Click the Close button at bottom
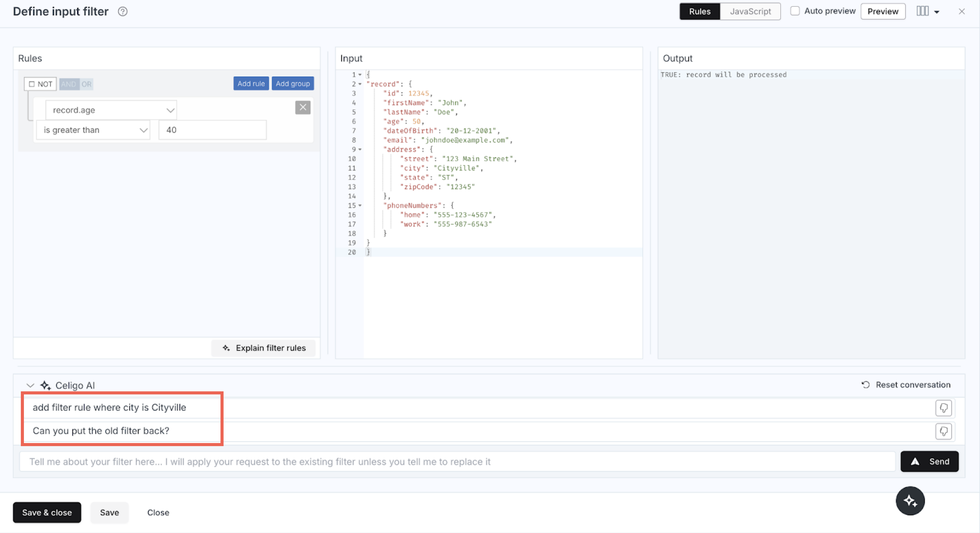The image size is (980, 533). coord(158,512)
